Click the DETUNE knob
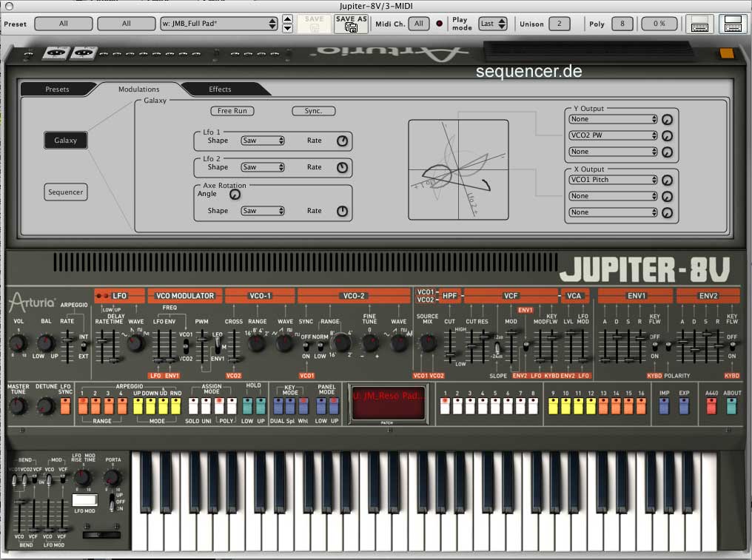This screenshot has height=560, width=752. pos(46,406)
